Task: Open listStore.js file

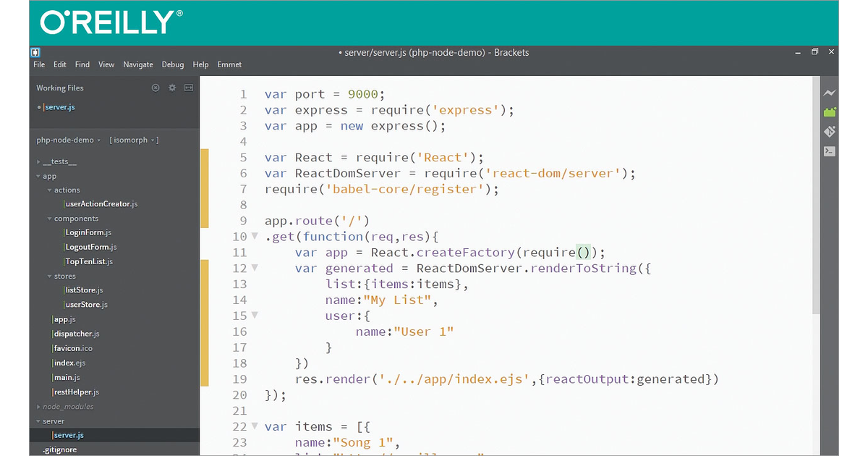Action: 84,290
